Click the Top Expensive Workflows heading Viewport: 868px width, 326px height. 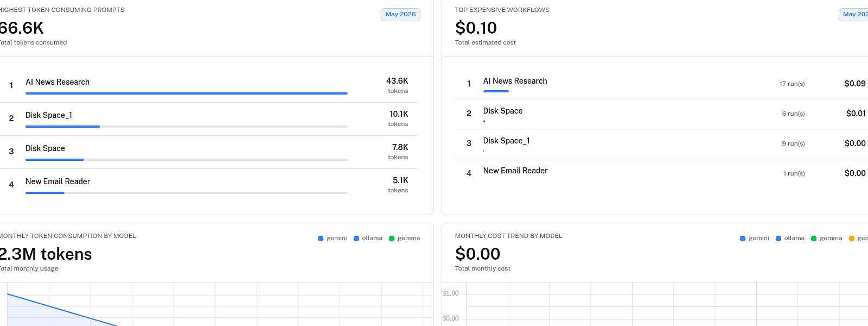[502, 10]
